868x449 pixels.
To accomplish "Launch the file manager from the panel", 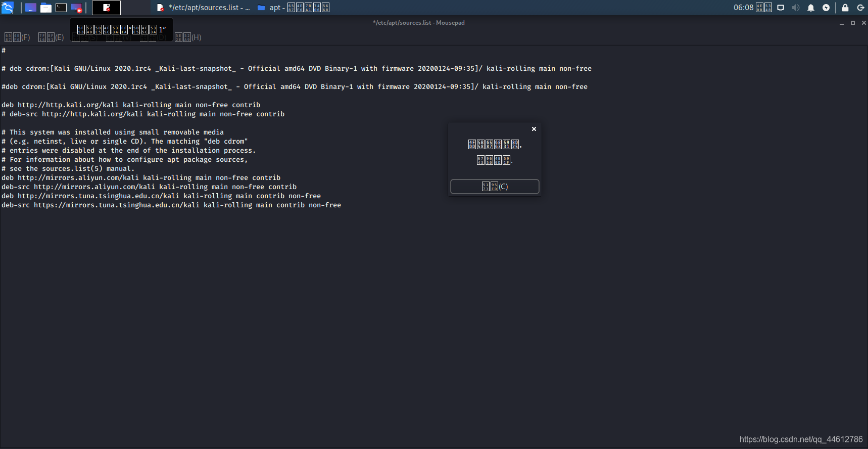I will (46, 8).
